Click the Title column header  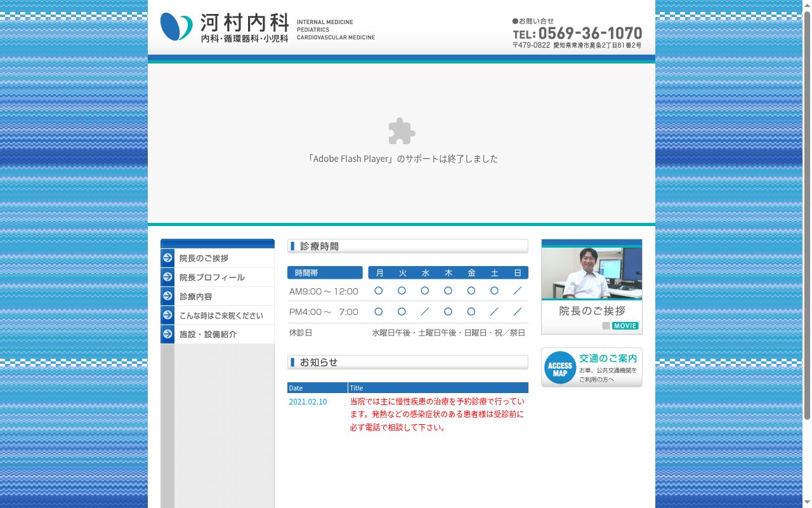coord(438,387)
